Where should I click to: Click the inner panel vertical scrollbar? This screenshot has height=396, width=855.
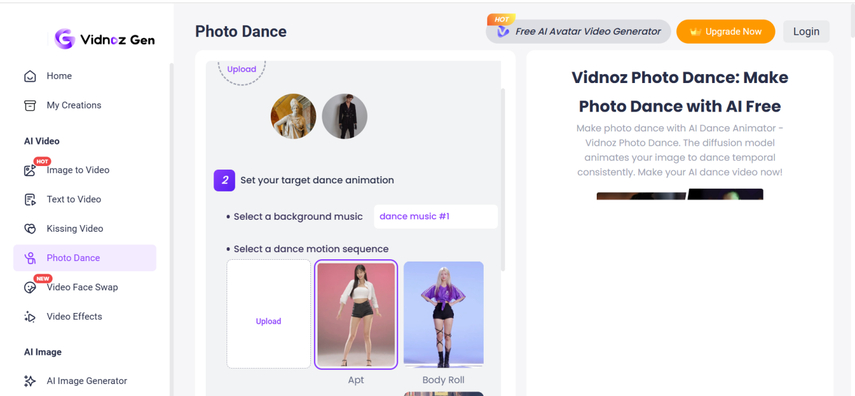pos(503,180)
